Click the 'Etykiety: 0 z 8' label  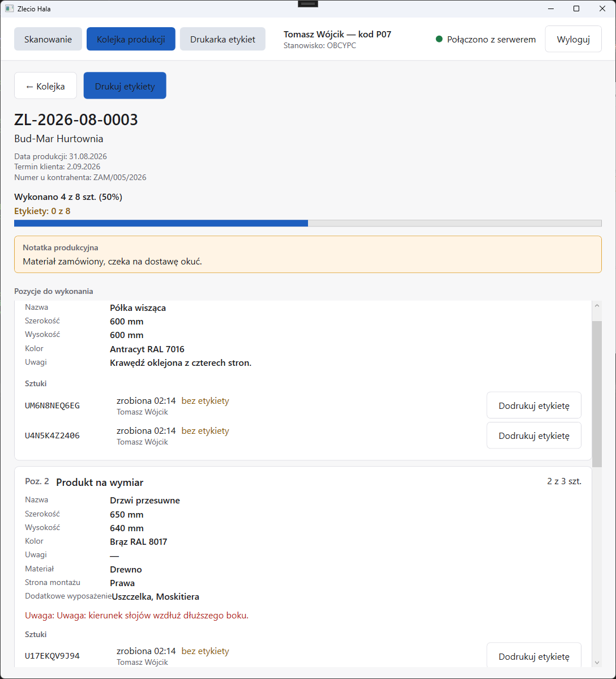tap(42, 211)
